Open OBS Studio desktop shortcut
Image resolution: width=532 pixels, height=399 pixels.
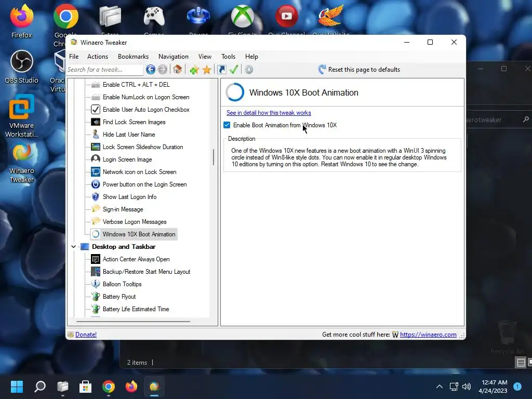coord(21,67)
